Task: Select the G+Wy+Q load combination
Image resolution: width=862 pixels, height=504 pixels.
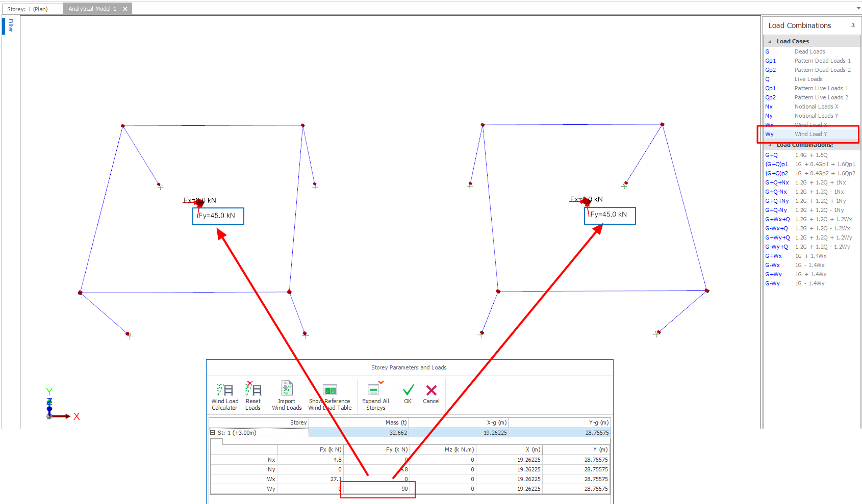Action: point(777,237)
